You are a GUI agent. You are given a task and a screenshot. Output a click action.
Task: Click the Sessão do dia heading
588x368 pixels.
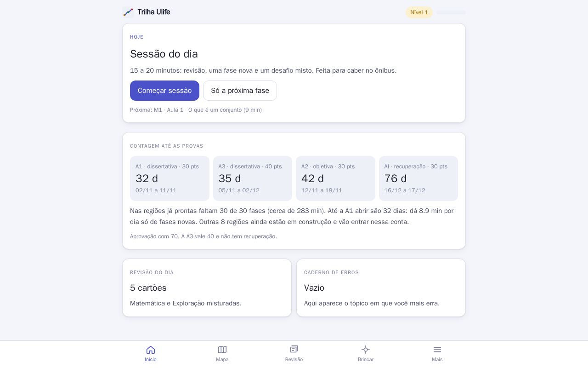point(164,54)
